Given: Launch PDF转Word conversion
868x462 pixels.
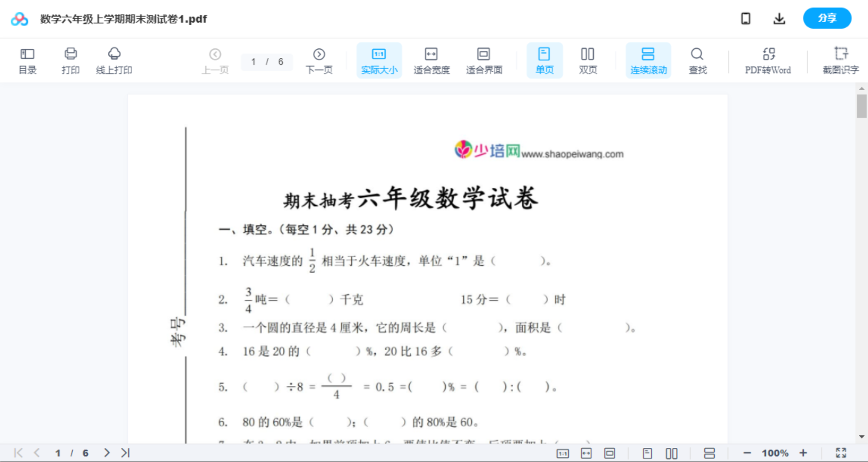Looking at the screenshot, I should [x=768, y=61].
